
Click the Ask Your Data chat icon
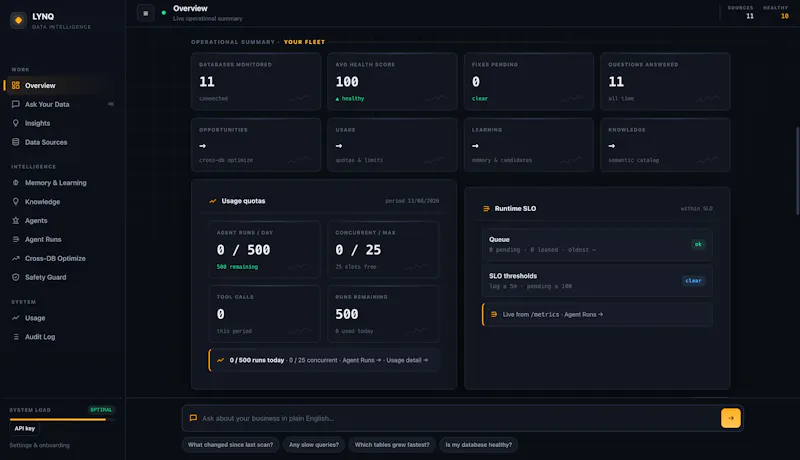click(16, 104)
